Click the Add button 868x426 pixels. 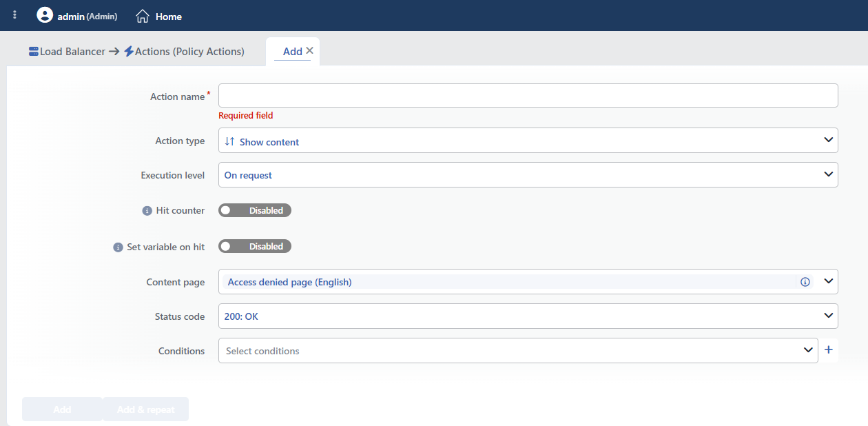[x=62, y=409]
